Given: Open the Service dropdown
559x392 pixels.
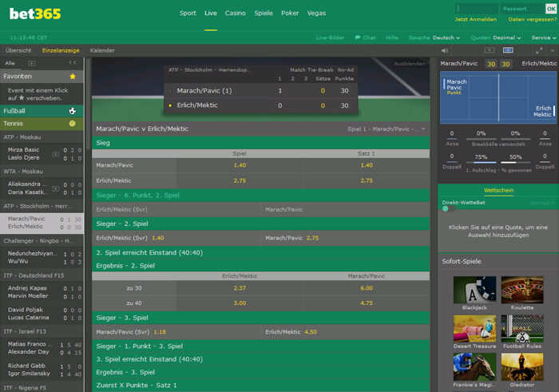Looking at the screenshot, I should point(544,38).
